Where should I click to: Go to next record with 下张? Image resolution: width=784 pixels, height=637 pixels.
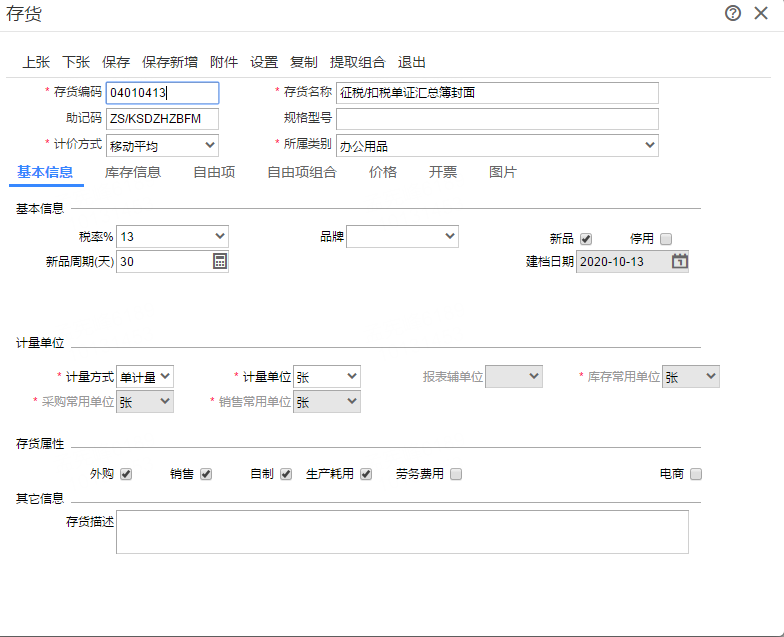coord(76,62)
